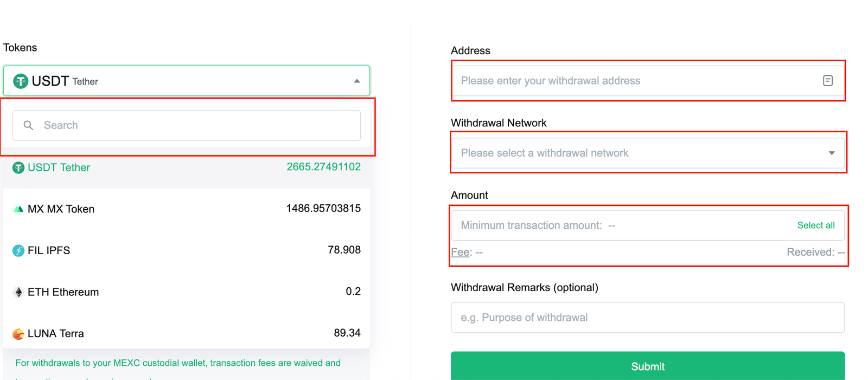
Task: Open the address book icon
Action: (828, 81)
